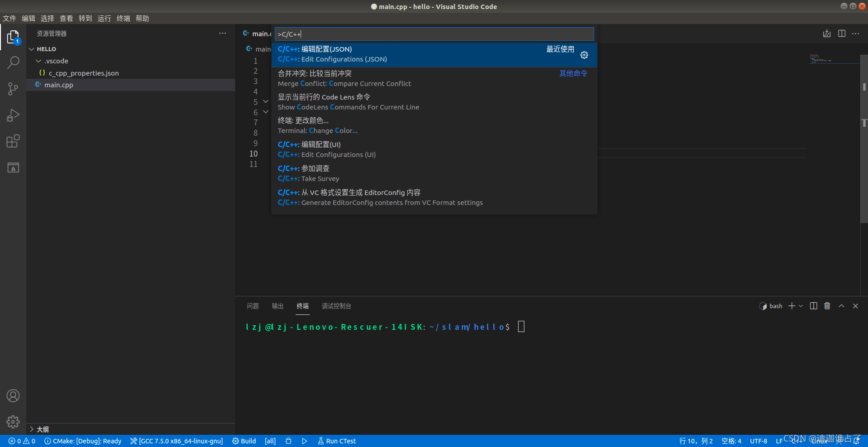Screen dimensions: 868x447
Task: Change file encoding UTF-8
Action: click(759, 441)
